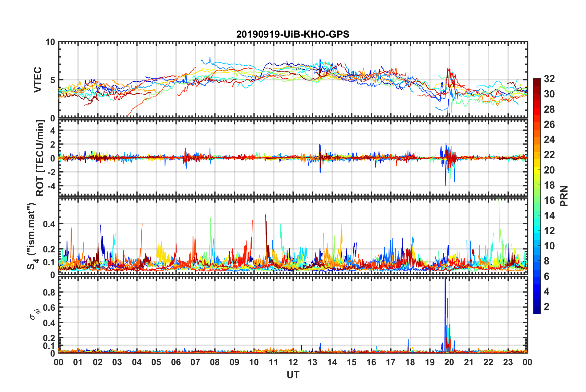Click x-axis tick label 23

coord(508,362)
